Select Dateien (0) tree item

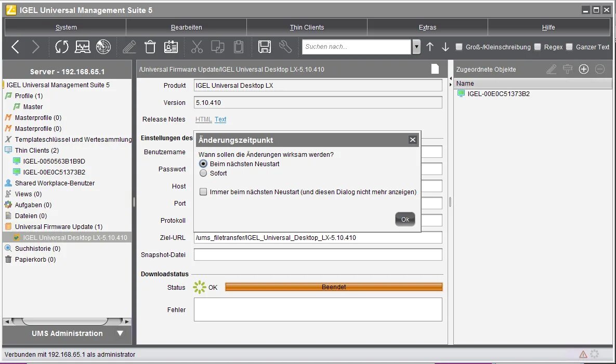(x=31, y=215)
